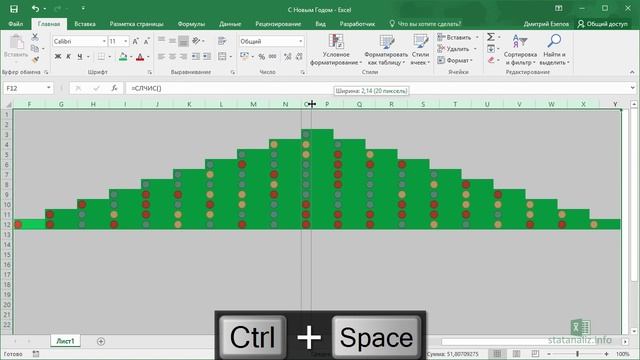Screen dimensions: 640x360
Task: Toggle center horizontal alignment
Action: (173, 56)
